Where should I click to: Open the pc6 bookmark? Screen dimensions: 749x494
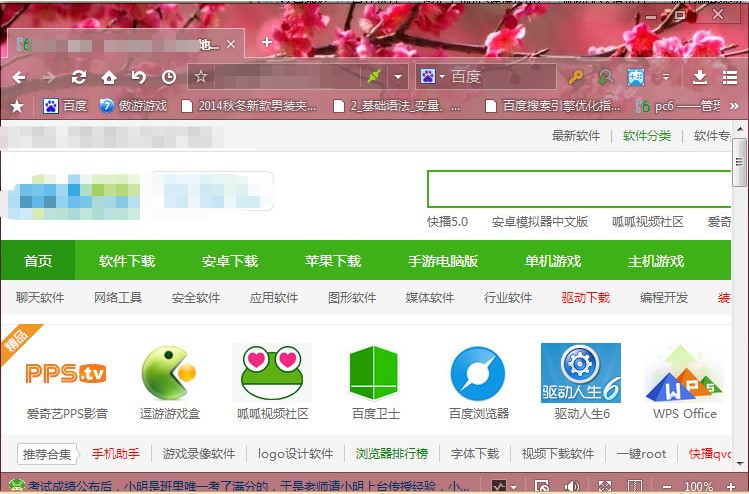tap(678, 106)
